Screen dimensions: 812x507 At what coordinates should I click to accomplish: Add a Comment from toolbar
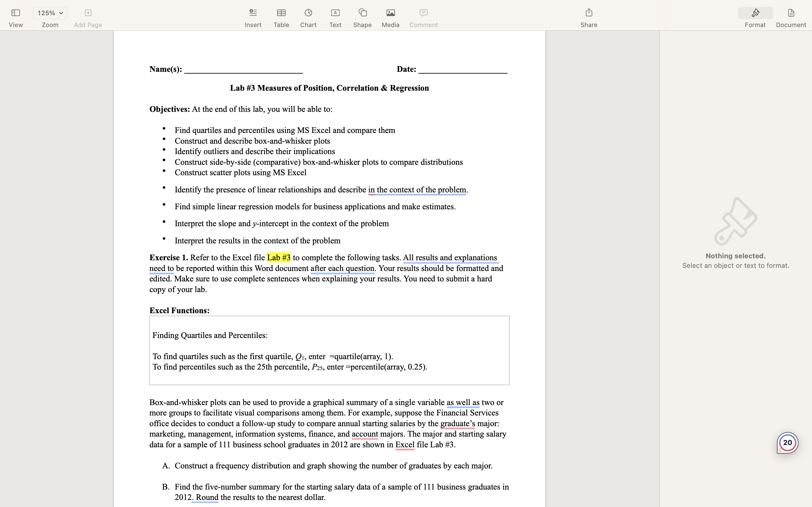423,13
